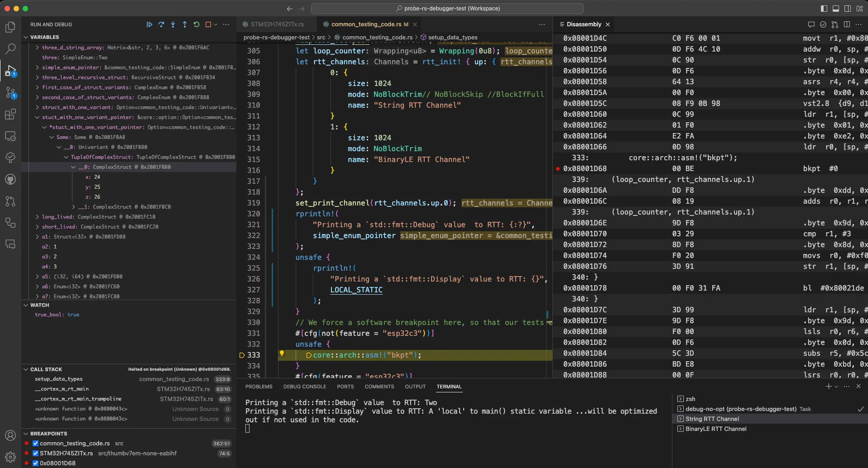Image resolution: width=868 pixels, height=468 pixels.
Task: Uncheck the 0x08001D68 breakpoint
Action: [x=35, y=463]
